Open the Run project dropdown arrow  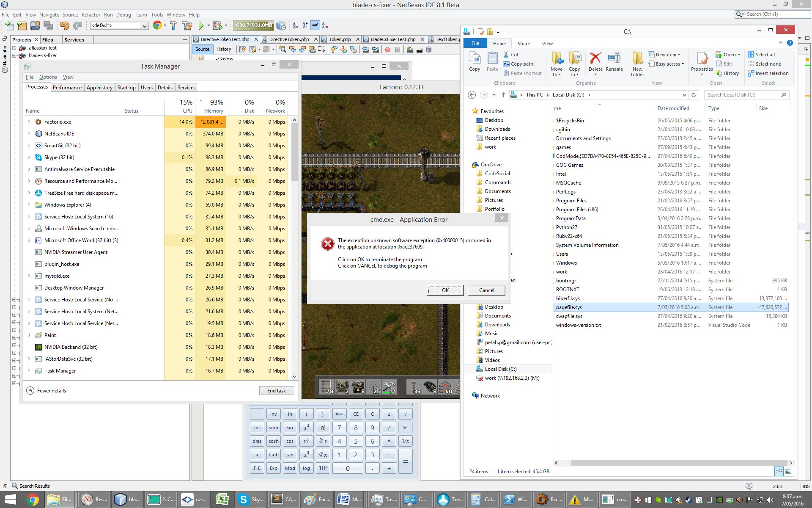[x=208, y=26]
